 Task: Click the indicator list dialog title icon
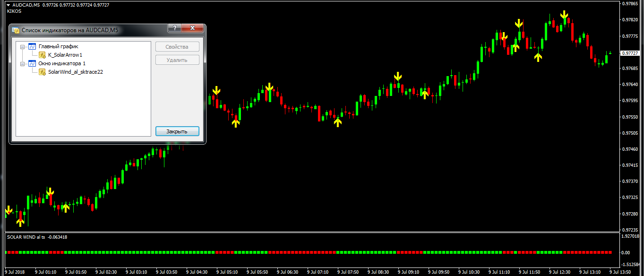click(16, 30)
